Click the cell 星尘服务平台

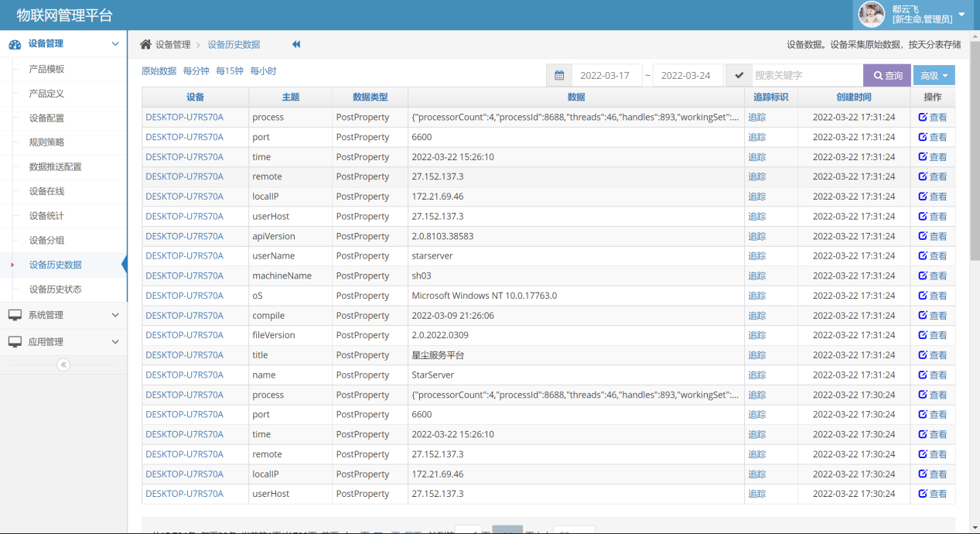[x=438, y=355]
